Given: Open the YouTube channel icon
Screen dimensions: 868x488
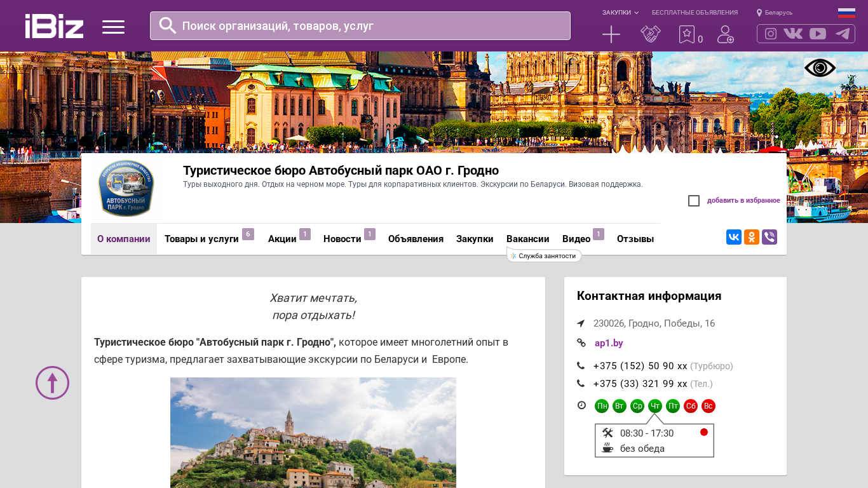Looking at the screenshot, I should [x=818, y=34].
